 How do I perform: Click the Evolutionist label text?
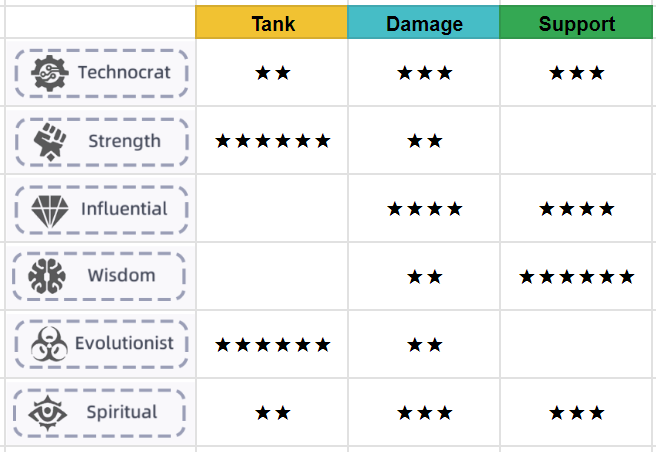pos(124,343)
